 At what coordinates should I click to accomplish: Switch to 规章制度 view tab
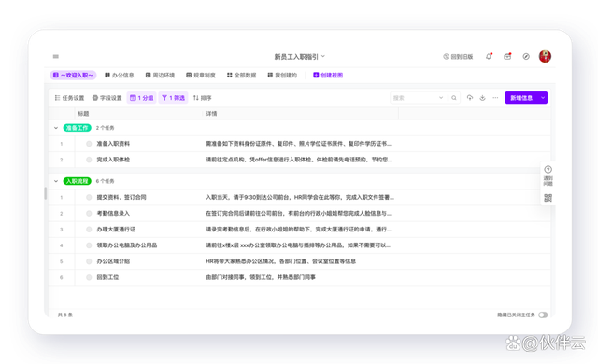[x=201, y=76]
